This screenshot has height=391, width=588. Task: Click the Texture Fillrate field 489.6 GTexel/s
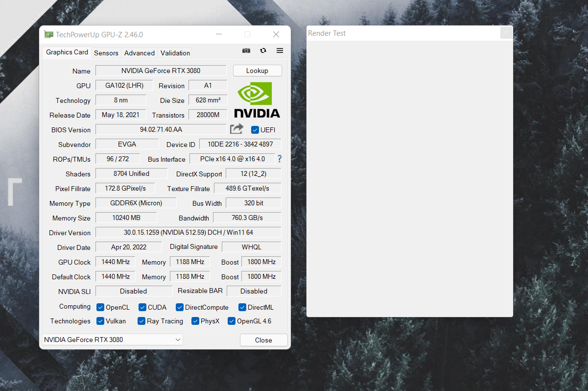248,188
